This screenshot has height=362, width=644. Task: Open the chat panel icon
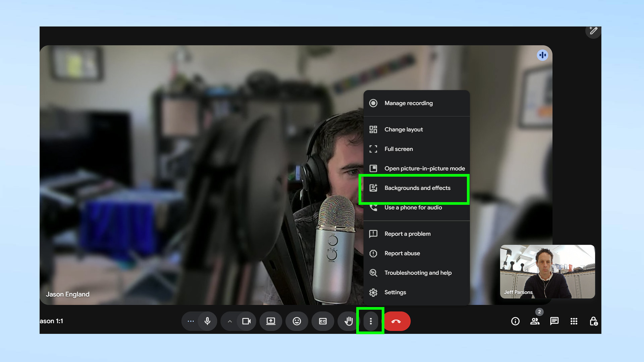point(554,321)
